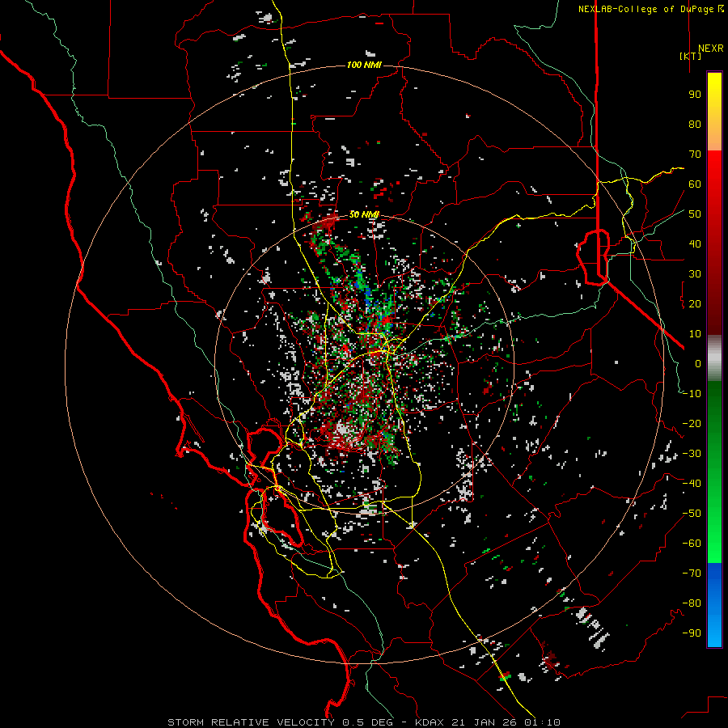This screenshot has width=728, height=728.
Task: Click the 0.5 DEG elevation text
Action: 368,722
